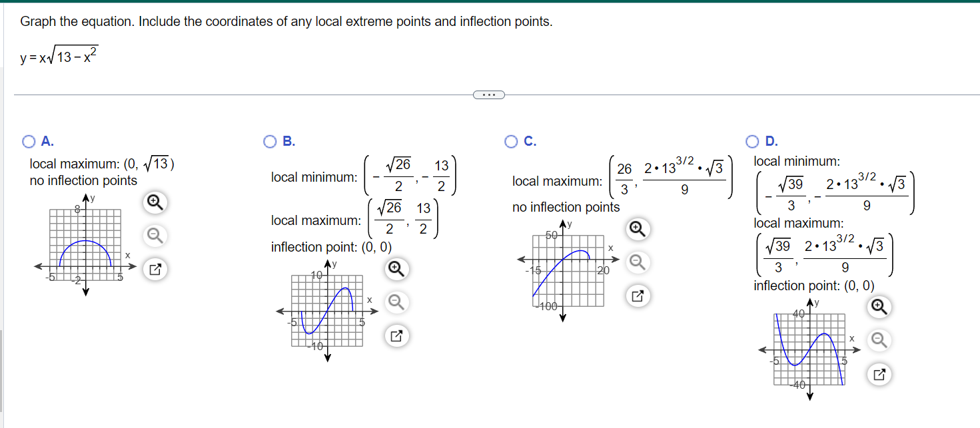Click the zoom-in magnifier for option D's graph
This screenshot has height=428, width=980.
click(x=879, y=308)
